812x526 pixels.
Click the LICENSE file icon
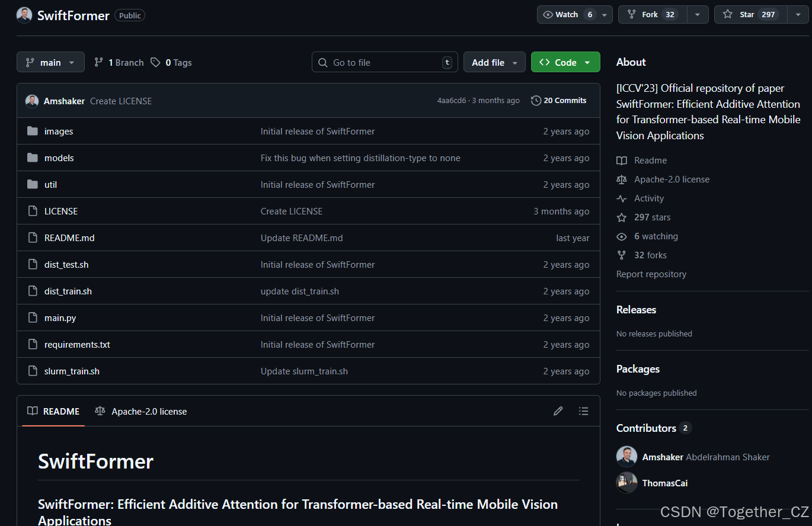[x=33, y=211]
